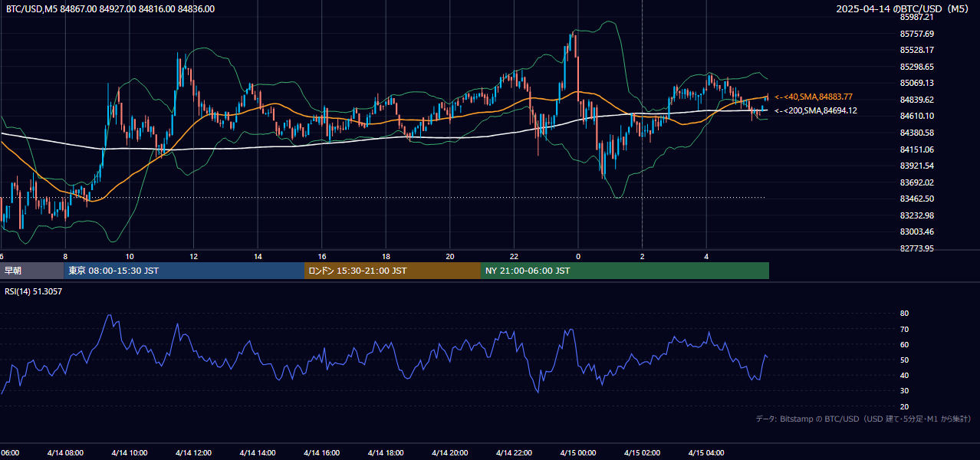The image size is (980, 460).
Task: Click RSI scale value 80
Action: coord(904,314)
